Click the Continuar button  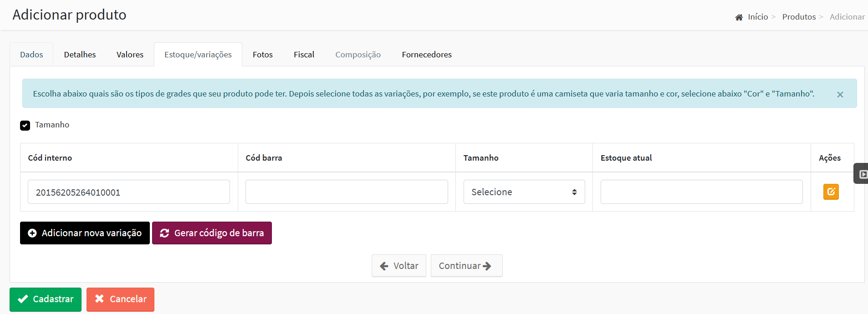pos(466,266)
